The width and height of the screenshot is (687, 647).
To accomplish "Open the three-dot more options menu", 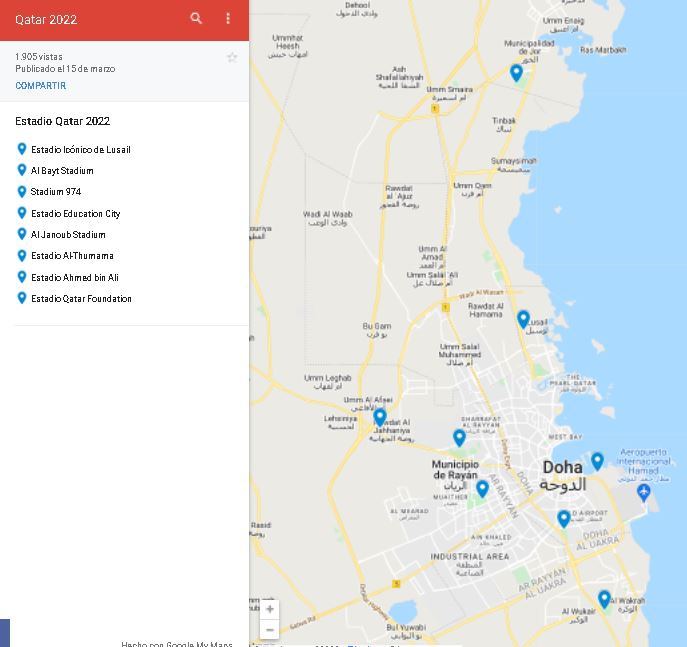I will (228, 18).
